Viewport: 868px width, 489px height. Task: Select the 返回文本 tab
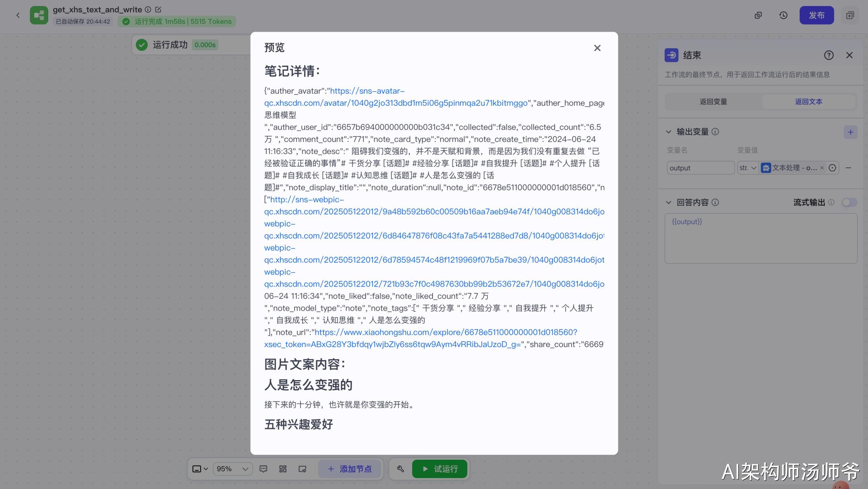point(809,102)
